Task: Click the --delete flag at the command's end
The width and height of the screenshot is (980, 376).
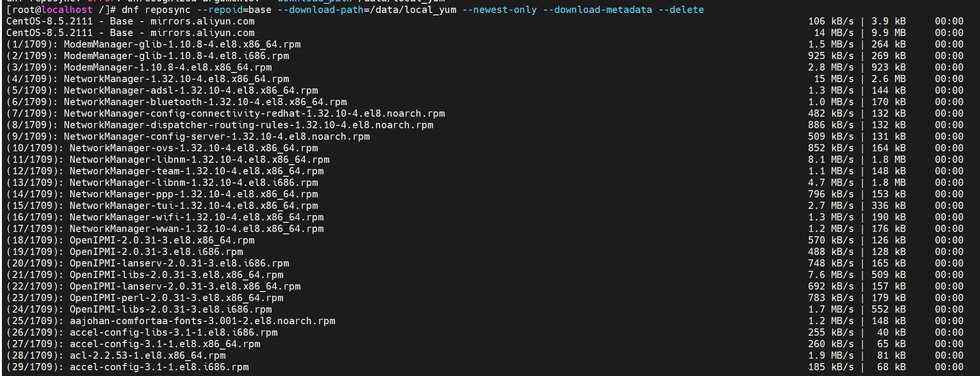Action: click(x=681, y=10)
